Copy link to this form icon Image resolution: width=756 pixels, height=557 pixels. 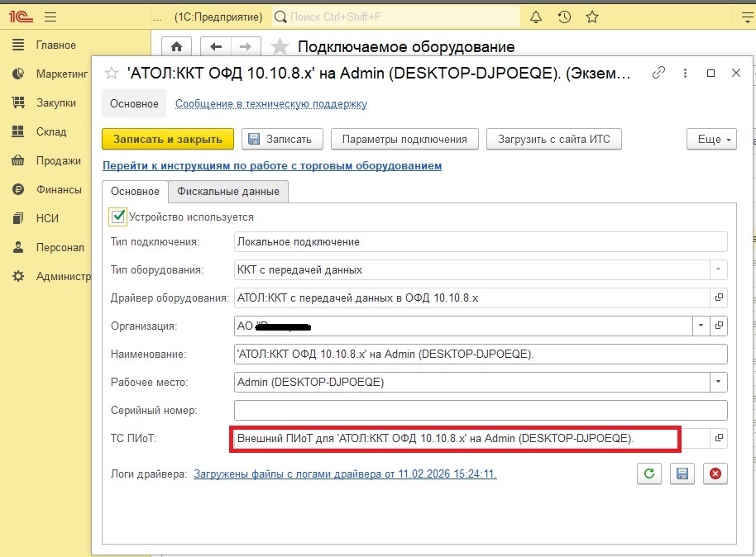(658, 73)
